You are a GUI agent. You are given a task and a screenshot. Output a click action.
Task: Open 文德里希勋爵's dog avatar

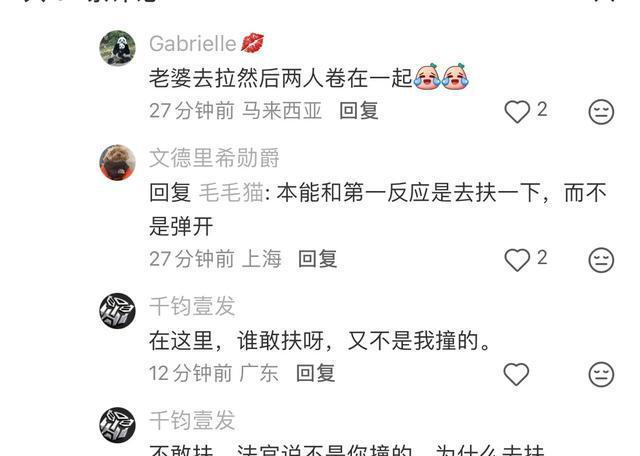click(x=118, y=162)
